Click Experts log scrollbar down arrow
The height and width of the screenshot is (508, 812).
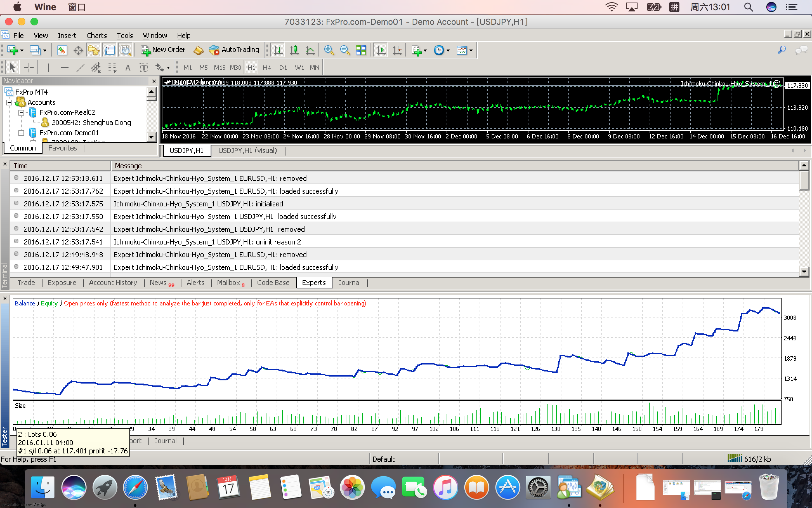coord(804,271)
